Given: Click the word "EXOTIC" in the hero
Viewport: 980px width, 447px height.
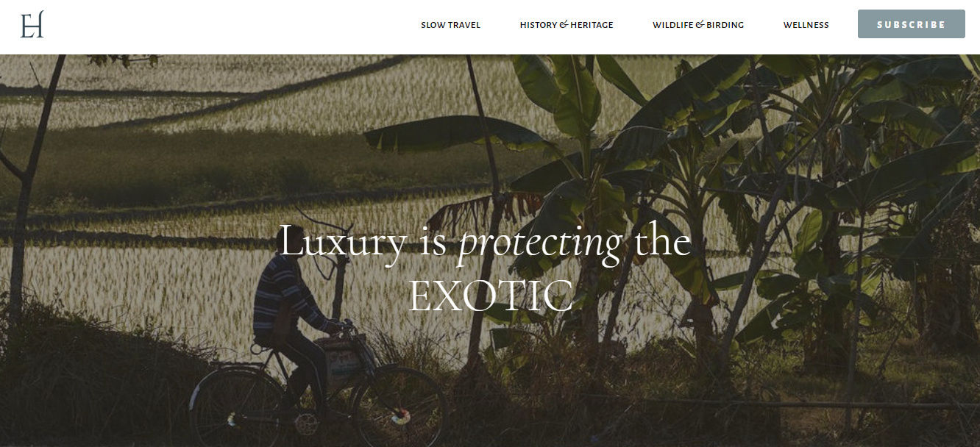Looking at the screenshot, I should click(x=490, y=296).
